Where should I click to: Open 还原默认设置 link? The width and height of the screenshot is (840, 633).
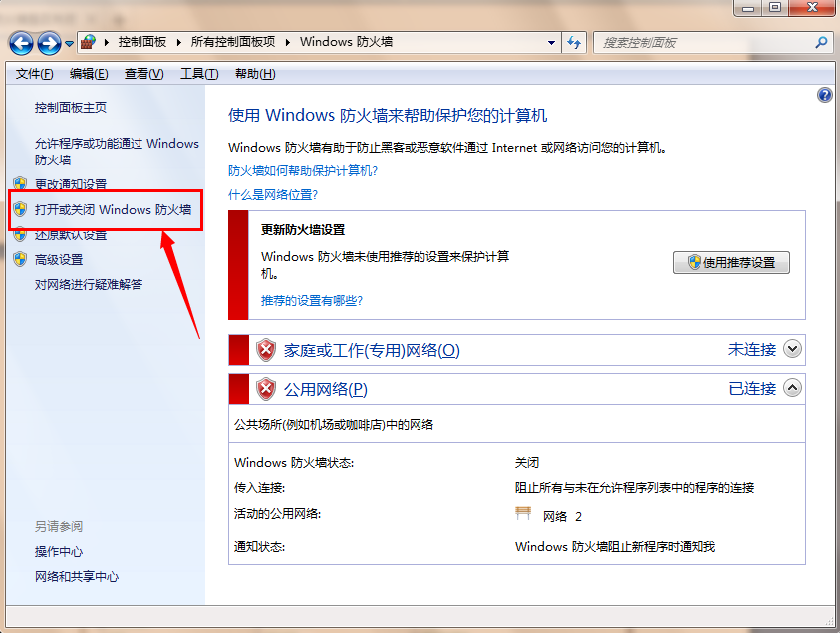coord(70,235)
